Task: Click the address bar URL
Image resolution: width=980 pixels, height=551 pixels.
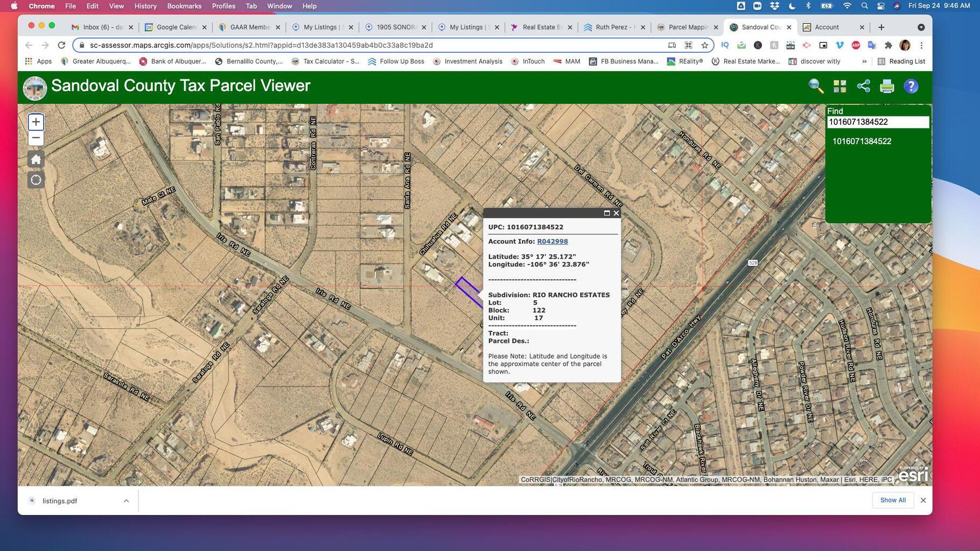Action: [x=261, y=45]
